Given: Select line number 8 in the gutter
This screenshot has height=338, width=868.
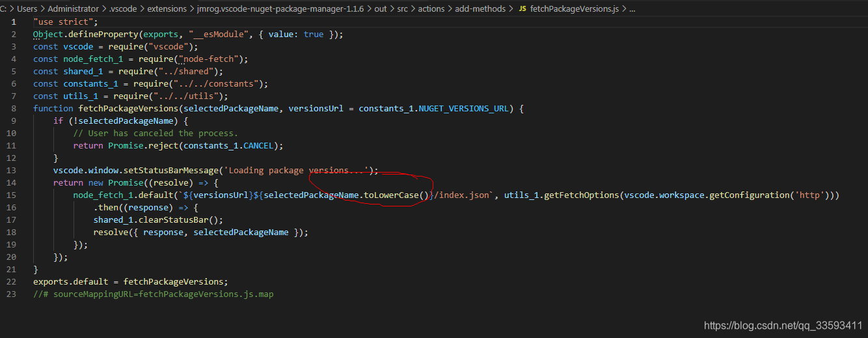Looking at the screenshot, I should click(x=14, y=108).
